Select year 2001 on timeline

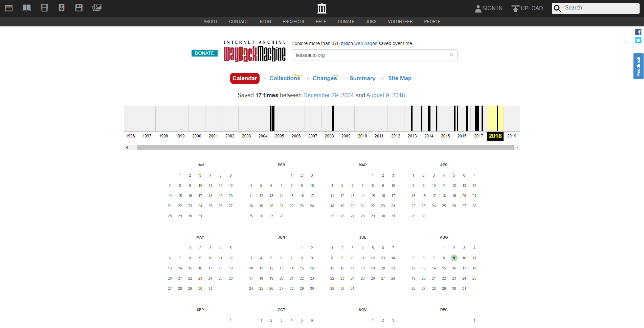[213, 136]
